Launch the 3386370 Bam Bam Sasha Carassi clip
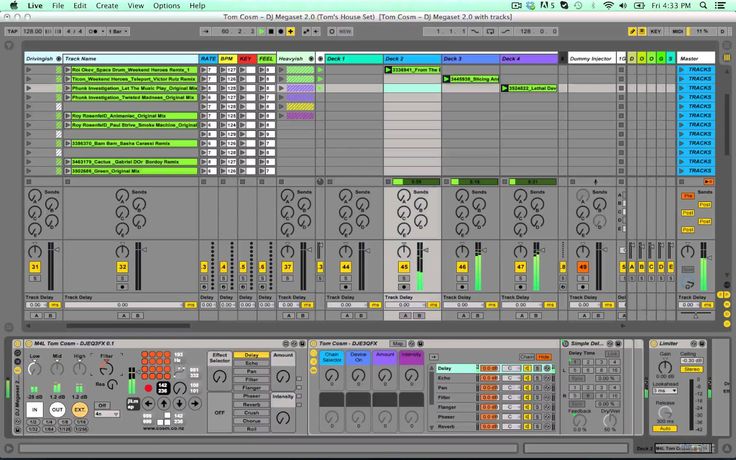The height and width of the screenshot is (460, 736). (68, 143)
